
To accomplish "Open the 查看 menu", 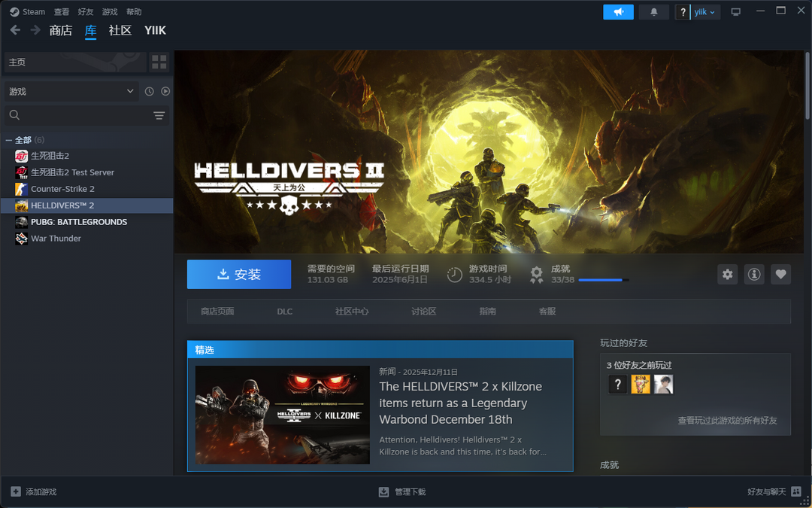I will pyautogui.click(x=62, y=12).
